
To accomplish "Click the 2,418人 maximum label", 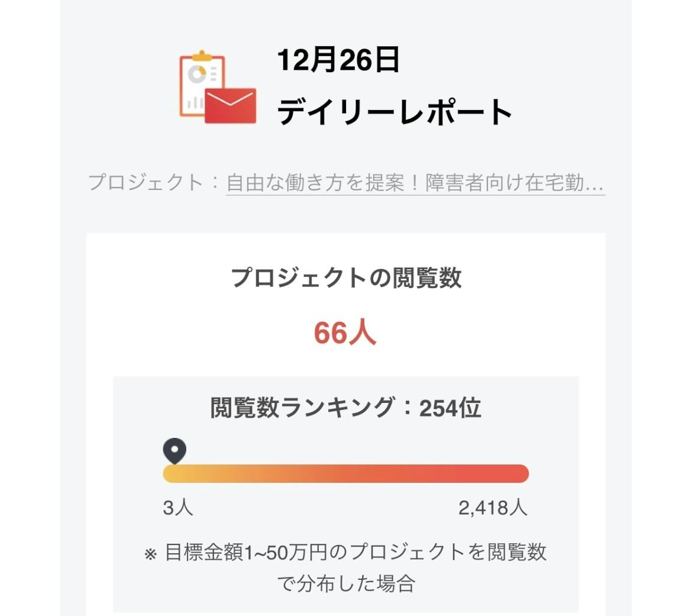I will click(492, 508).
